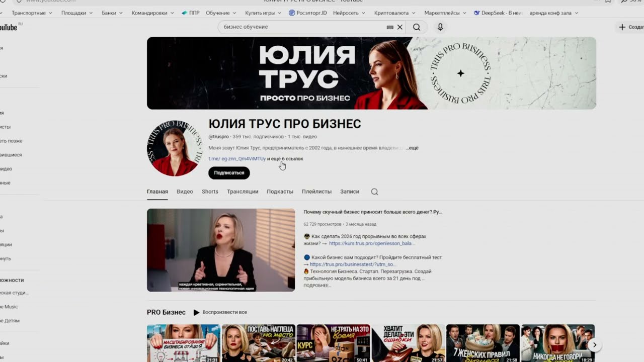The width and height of the screenshot is (644, 362).
Task: Expand the Командировки bookmarks folder
Action: click(152, 13)
